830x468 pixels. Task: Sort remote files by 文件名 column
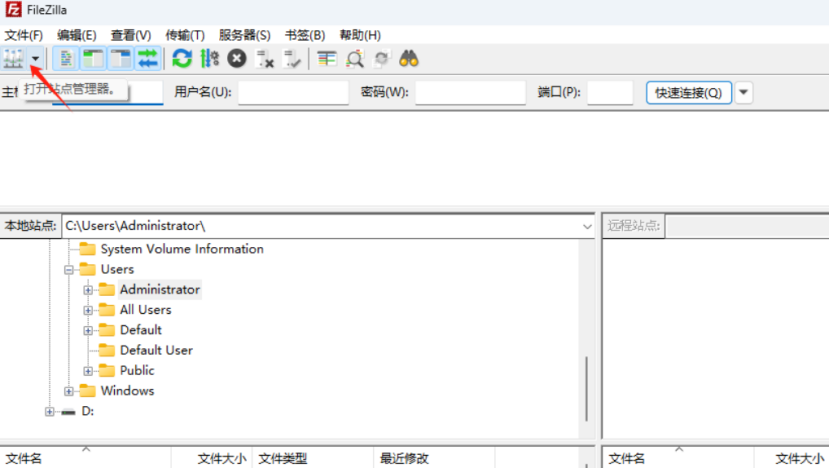[678, 458]
